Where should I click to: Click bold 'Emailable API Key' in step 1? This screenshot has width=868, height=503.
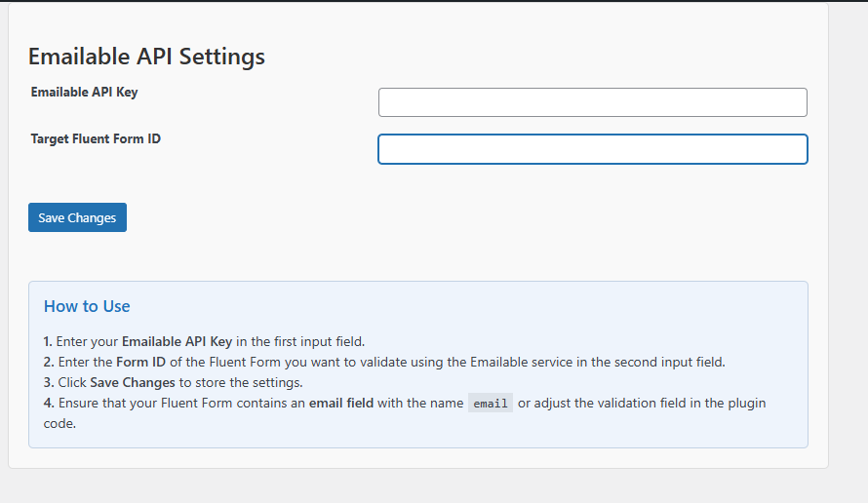[x=178, y=341]
